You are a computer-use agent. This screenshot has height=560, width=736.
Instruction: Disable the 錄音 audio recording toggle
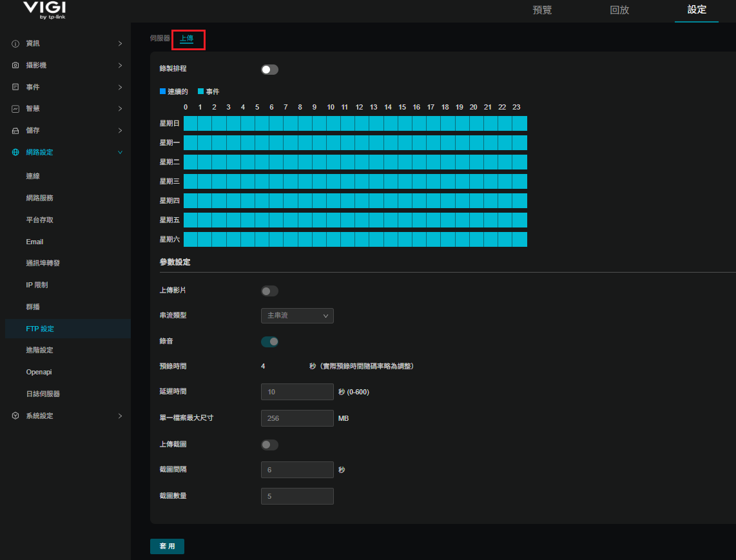269,342
